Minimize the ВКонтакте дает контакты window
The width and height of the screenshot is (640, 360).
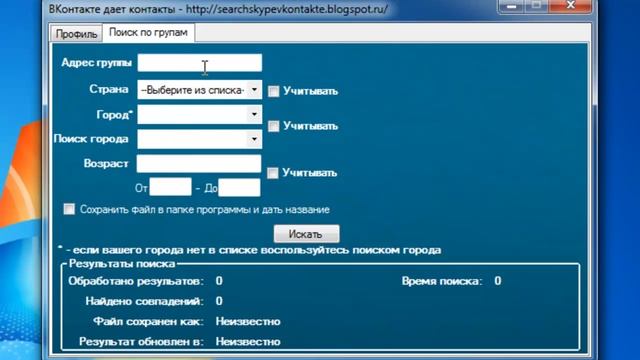click(x=511, y=6)
